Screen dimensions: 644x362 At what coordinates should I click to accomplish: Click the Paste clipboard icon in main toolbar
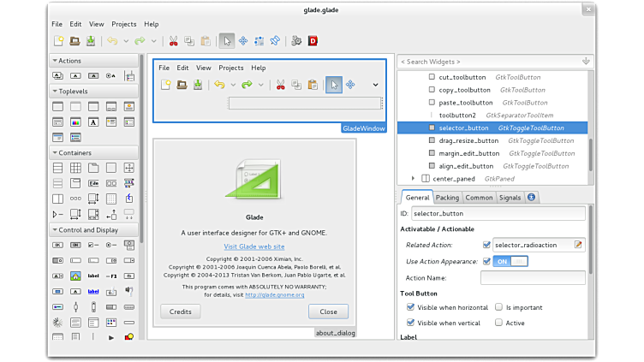click(205, 40)
